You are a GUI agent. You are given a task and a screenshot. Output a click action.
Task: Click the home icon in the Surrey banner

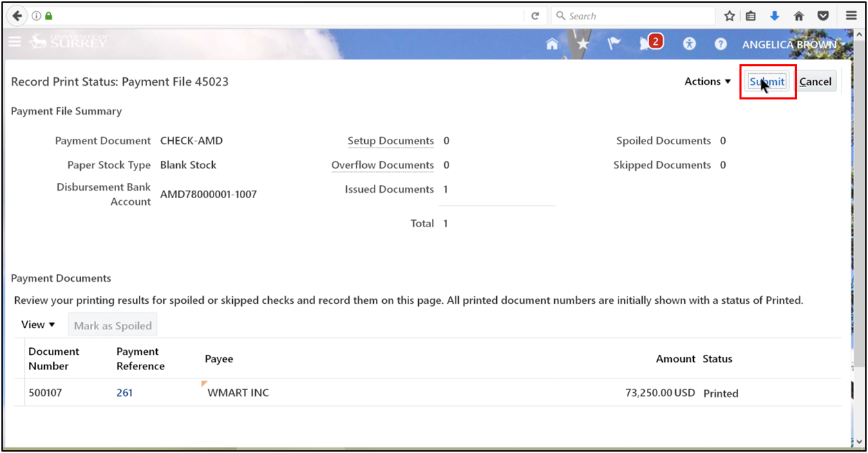[x=551, y=43]
